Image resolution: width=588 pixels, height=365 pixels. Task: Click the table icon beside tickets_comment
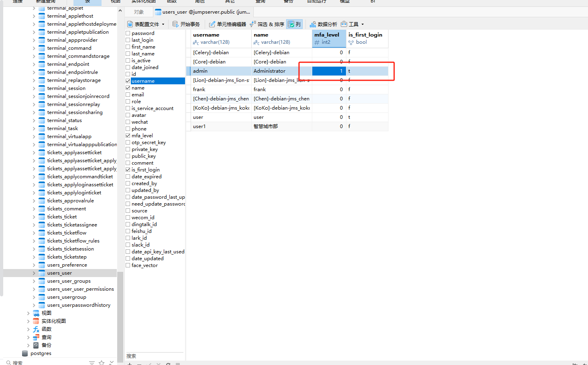coord(42,209)
